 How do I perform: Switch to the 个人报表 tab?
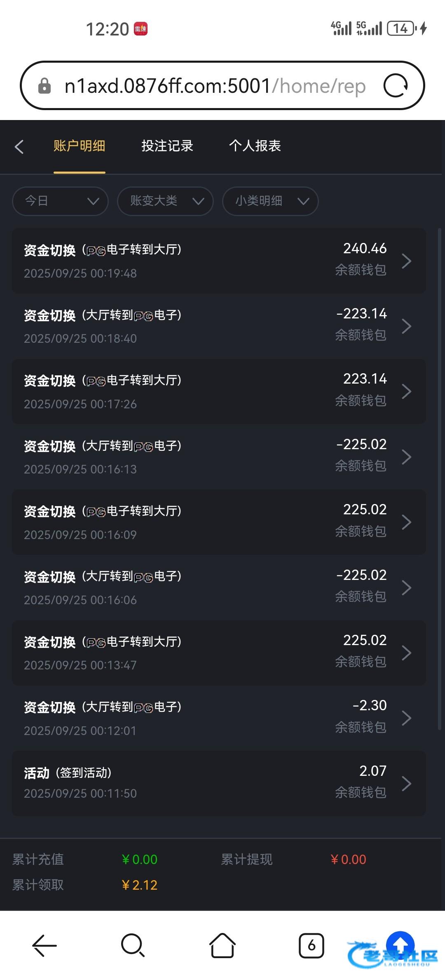(255, 146)
